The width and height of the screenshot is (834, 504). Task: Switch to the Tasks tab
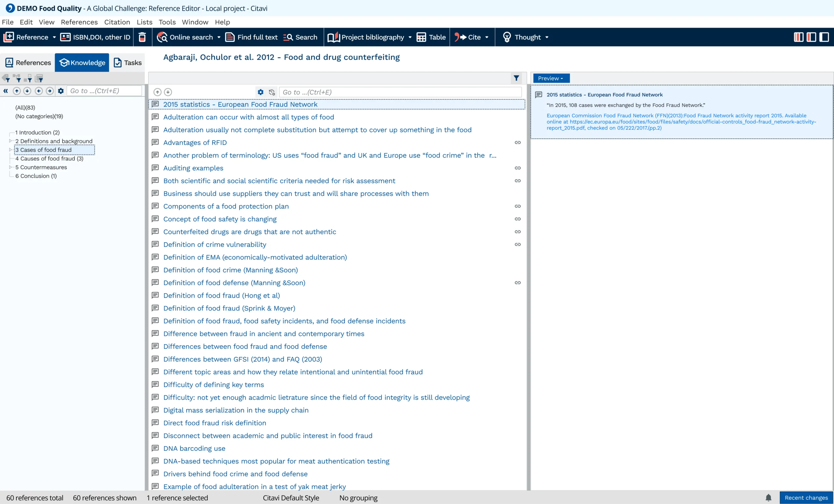pos(128,63)
